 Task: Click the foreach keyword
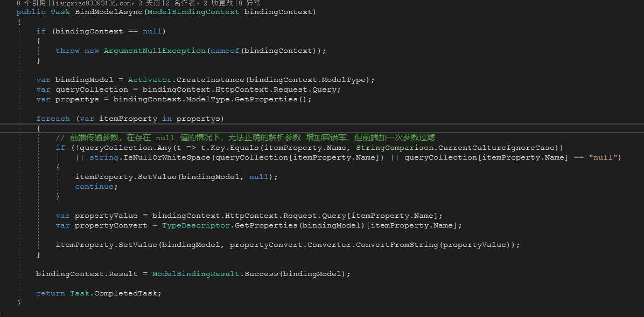pyautogui.click(x=53, y=119)
